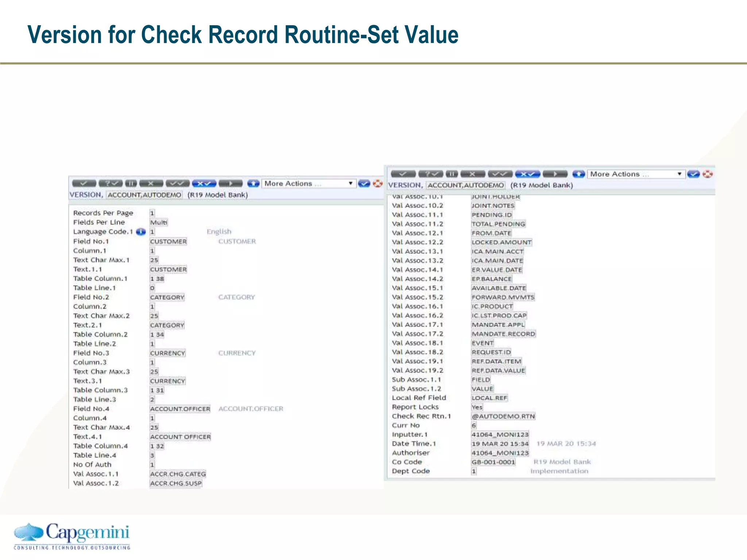
Task: Click the blue reverse X-check icon in left toolbar
Action: [x=204, y=183]
